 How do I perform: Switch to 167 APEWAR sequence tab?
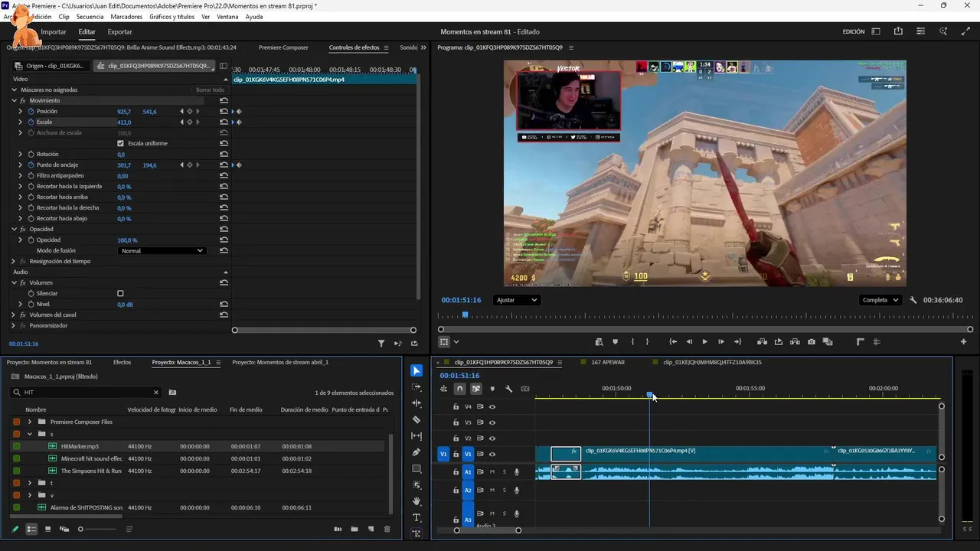(x=608, y=362)
